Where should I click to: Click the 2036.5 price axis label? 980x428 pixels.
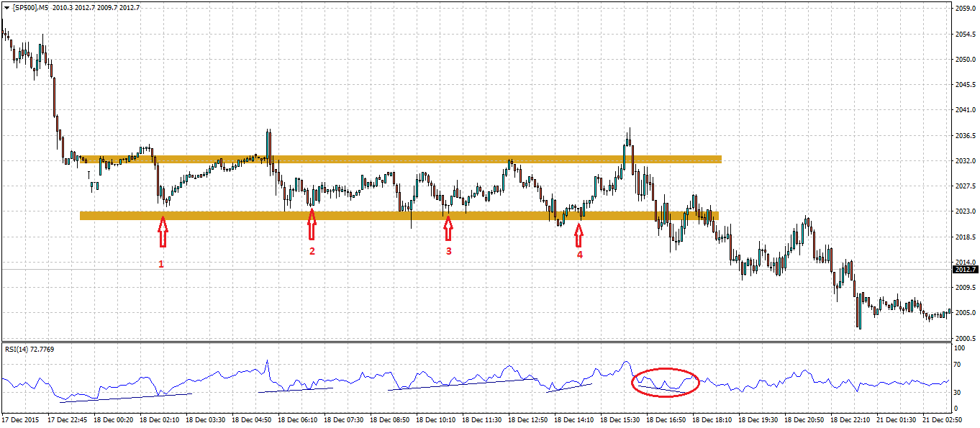point(964,135)
